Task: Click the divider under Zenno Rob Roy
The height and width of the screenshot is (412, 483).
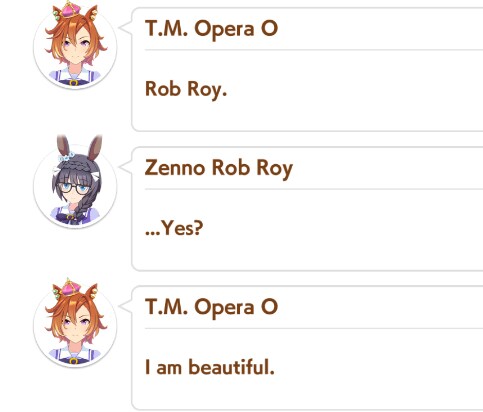Action: tap(314, 189)
